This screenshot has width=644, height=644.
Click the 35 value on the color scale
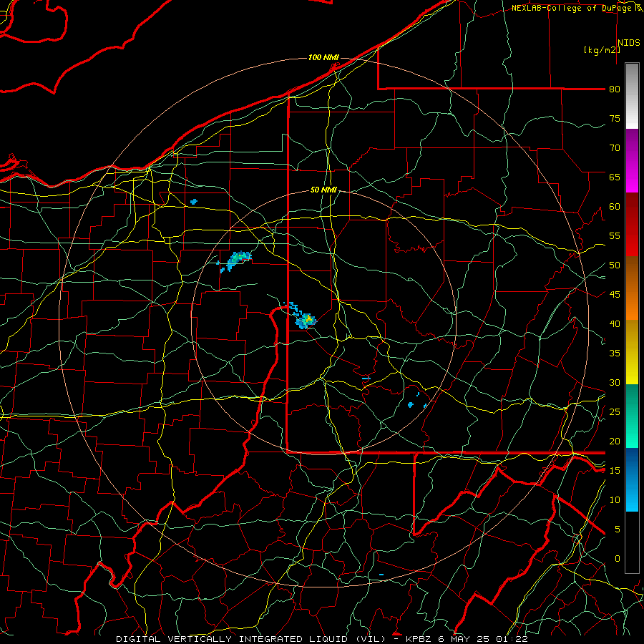(615, 353)
